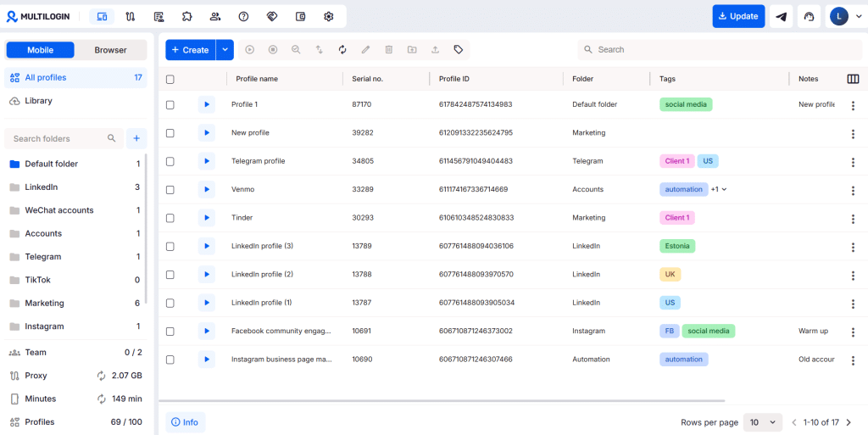Click the profiles Search input field
The height and width of the screenshot is (435, 868).
coord(720,50)
